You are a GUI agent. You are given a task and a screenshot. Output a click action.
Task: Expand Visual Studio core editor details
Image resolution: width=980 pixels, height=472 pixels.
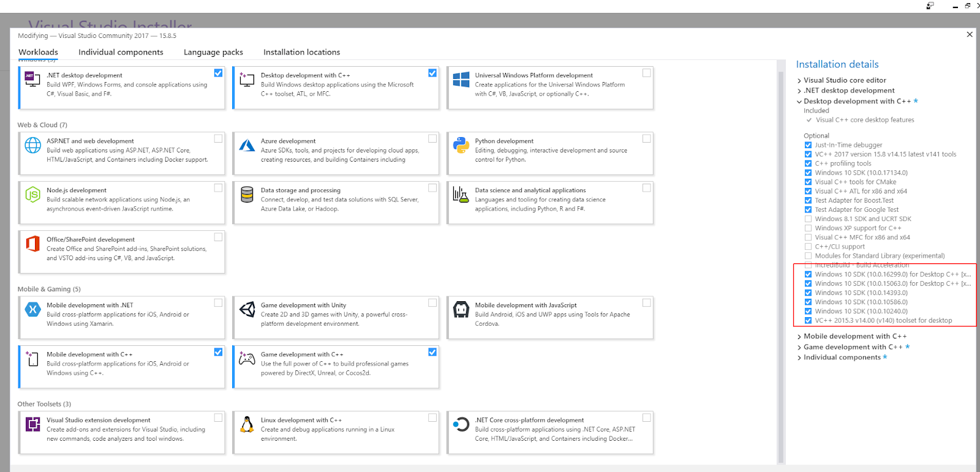click(x=799, y=80)
